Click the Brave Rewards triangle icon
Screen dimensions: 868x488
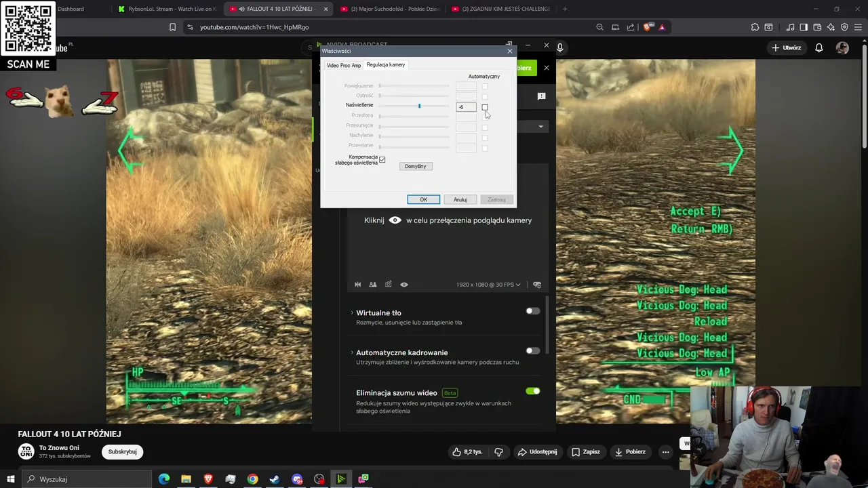[662, 27]
